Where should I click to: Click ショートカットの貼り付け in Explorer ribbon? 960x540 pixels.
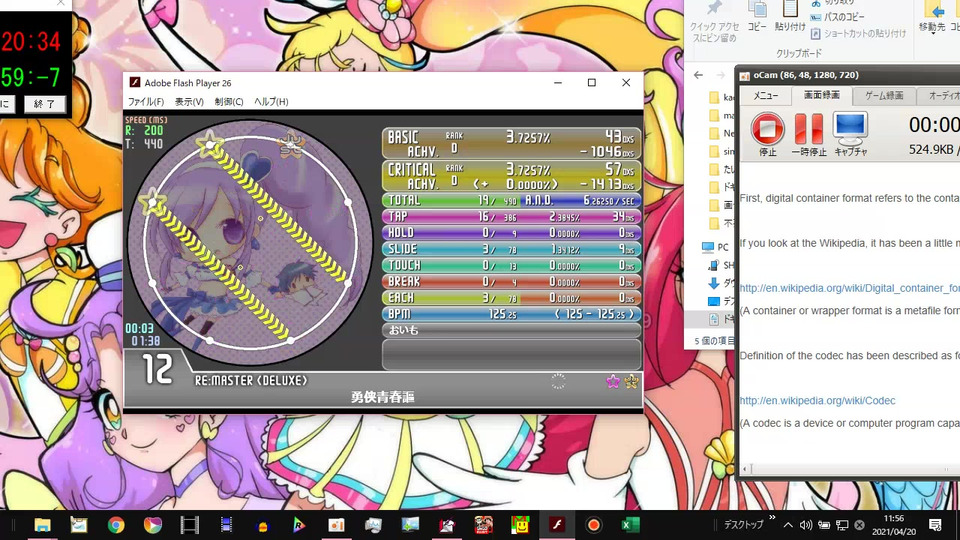pos(858,34)
